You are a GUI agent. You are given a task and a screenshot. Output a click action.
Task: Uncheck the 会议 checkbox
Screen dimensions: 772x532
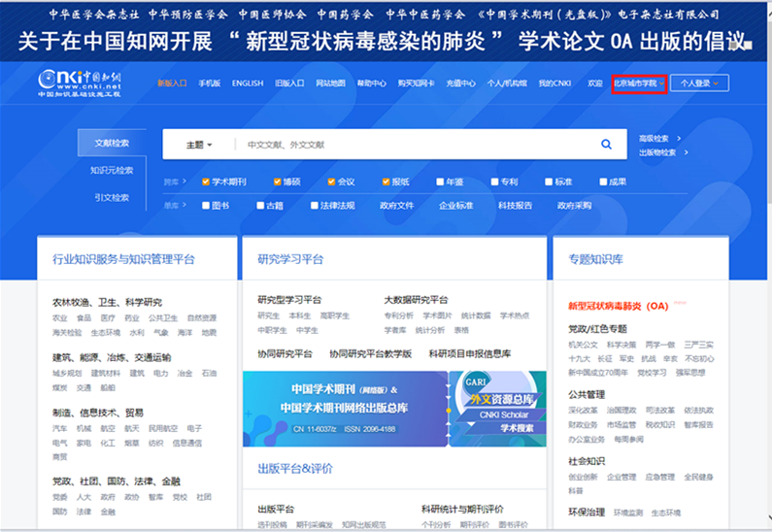pos(331,183)
